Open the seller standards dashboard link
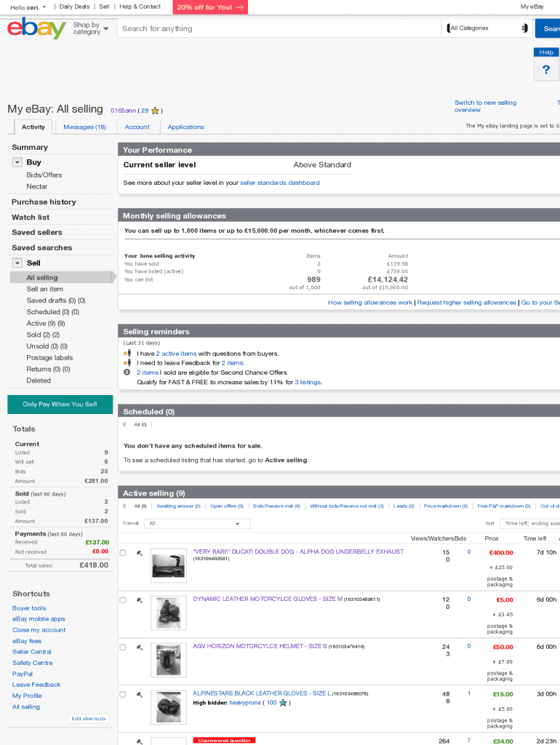Image resolution: width=560 pixels, height=745 pixels. coord(279,183)
